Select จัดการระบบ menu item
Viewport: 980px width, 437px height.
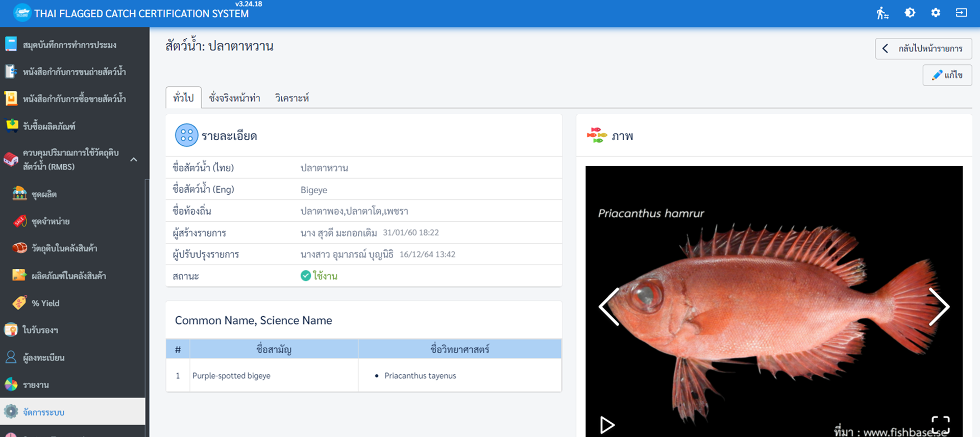72,412
